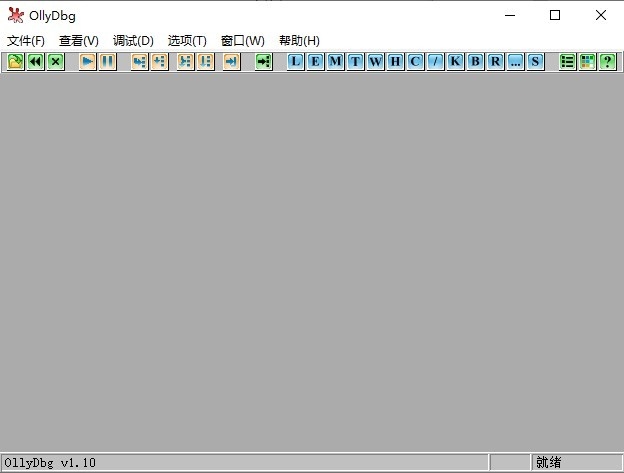The width and height of the screenshot is (624, 473).
Task: Show Breakpoints with B button
Action: coord(475,62)
